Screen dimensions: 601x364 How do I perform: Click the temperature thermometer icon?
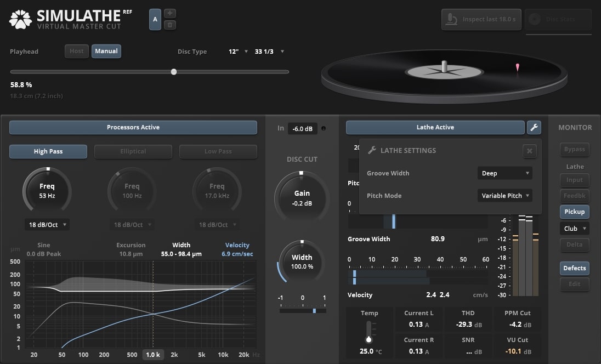click(x=369, y=332)
